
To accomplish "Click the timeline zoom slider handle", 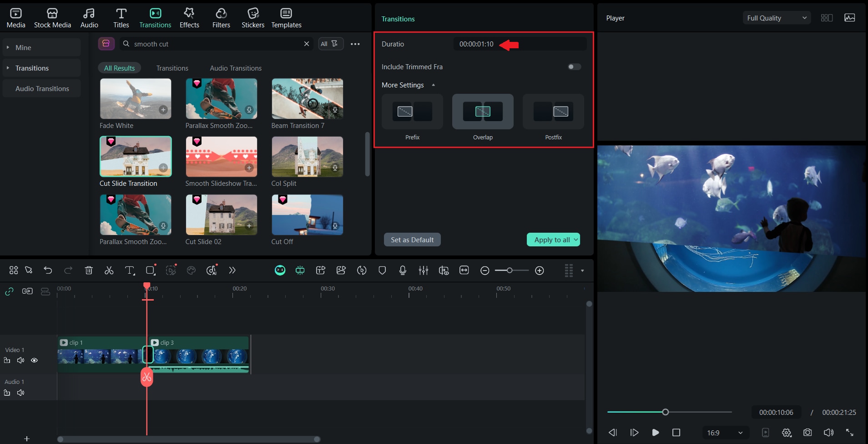I will tap(510, 270).
